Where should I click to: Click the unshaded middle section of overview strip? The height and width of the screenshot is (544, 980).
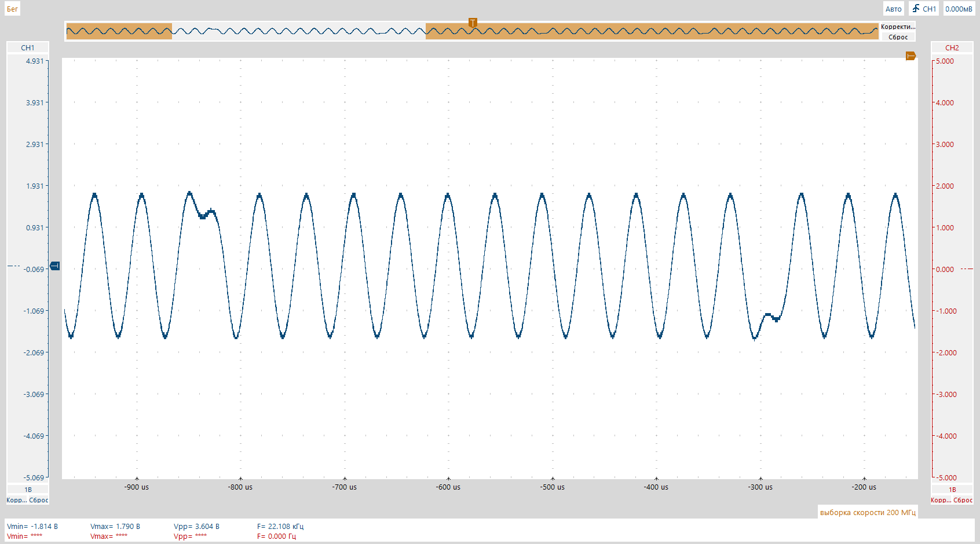pos(299,31)
